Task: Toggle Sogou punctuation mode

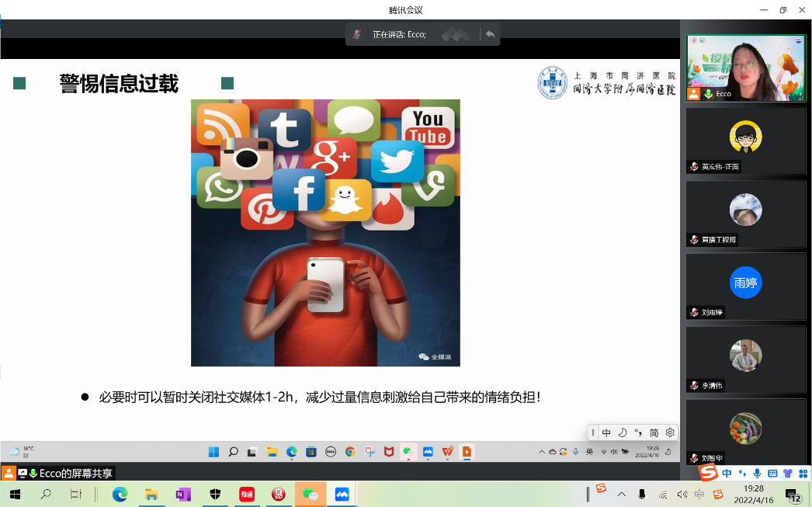Action: (742, 473)
